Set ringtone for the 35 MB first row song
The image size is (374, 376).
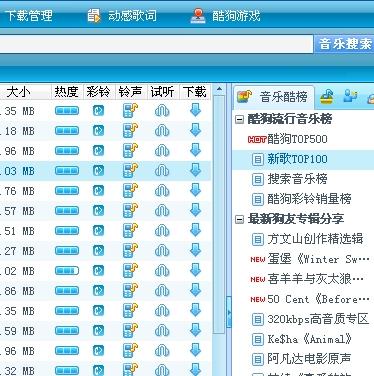[x=130, y=111]
